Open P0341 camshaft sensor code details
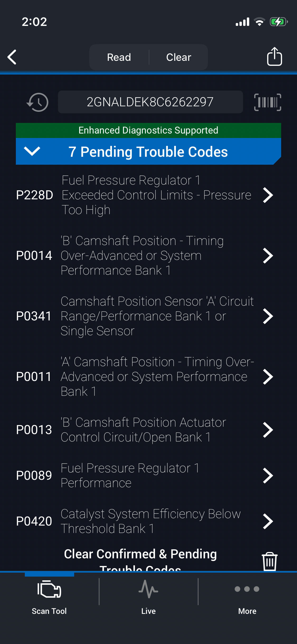 tap(268, 316)
